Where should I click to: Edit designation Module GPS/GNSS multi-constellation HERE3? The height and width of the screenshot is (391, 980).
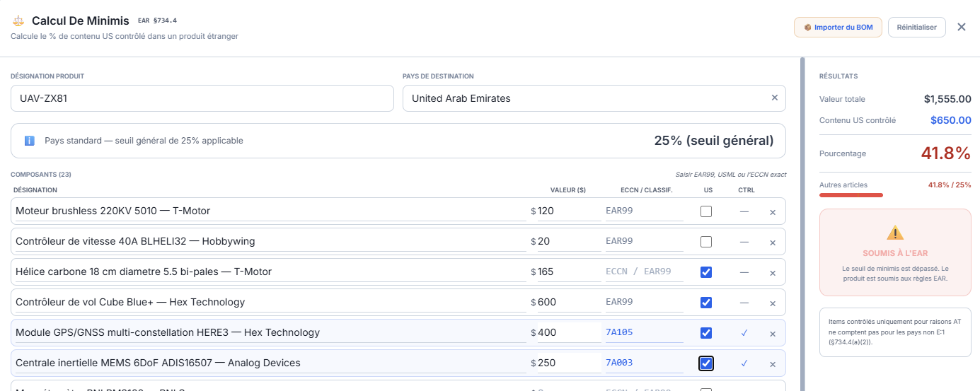coord(270,332)
